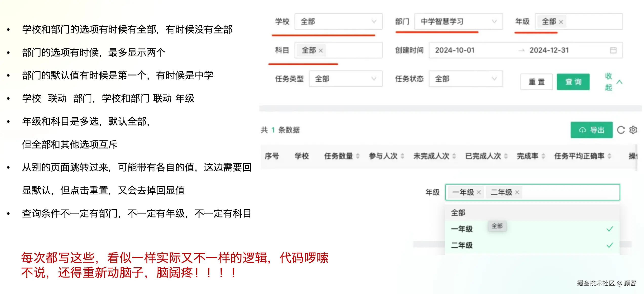
Task: Click the 查询 button
Action: pos(573,82)
